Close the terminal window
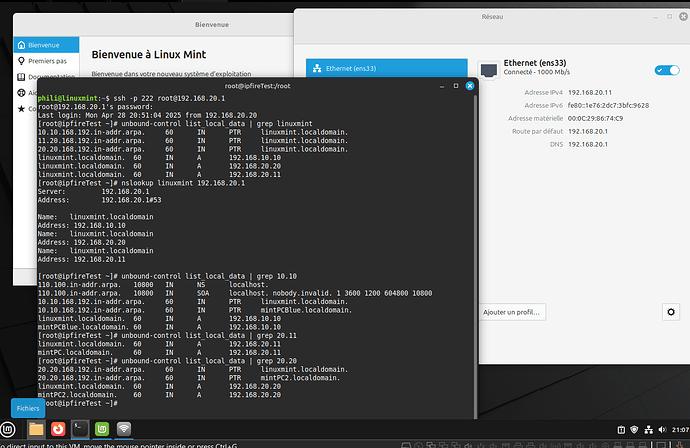This screenshot has height=448, width=690. click(x=470, y=86)
